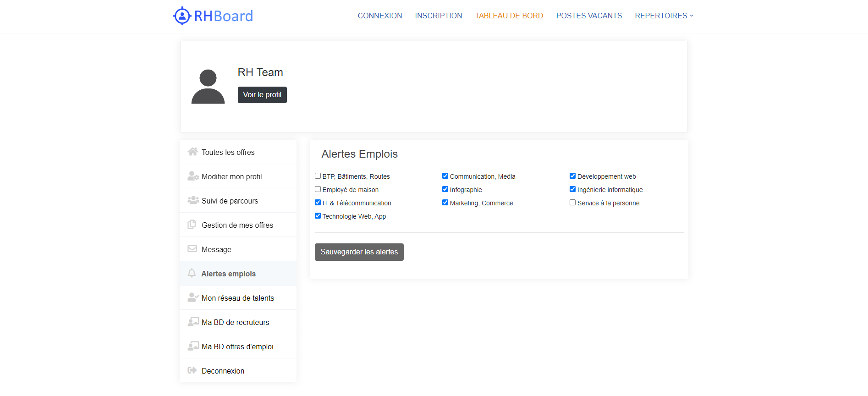Open the TABLEAU DE BORD menu item
The width and height of the screenshot is (868, 396).
(x=509, y=16)
